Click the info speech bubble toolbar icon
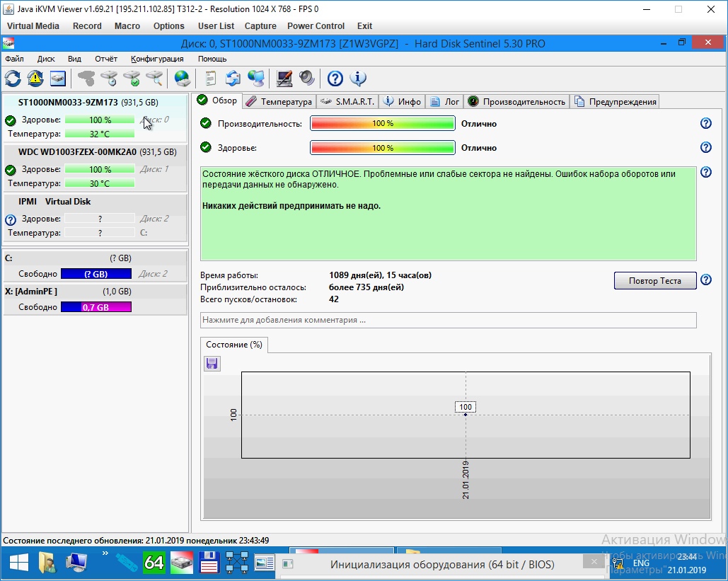Viewport: 728px width, 581px height. point(357,79)
